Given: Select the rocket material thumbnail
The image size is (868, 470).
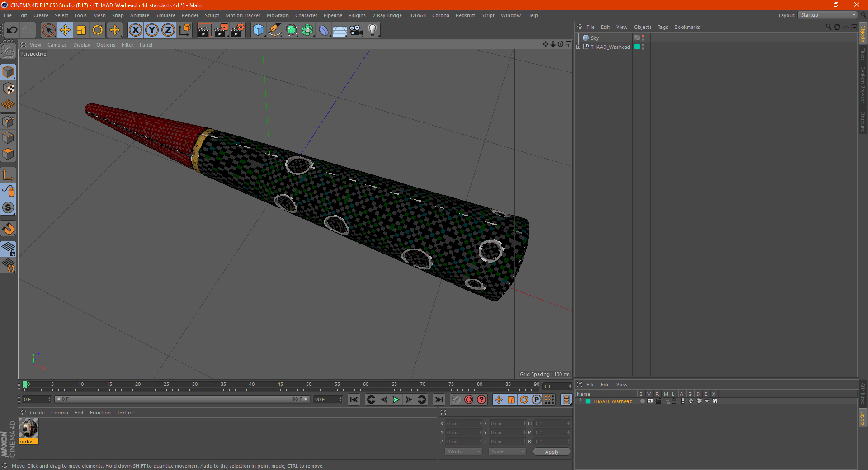Looking at the screenshot, I should click(28, 428).
